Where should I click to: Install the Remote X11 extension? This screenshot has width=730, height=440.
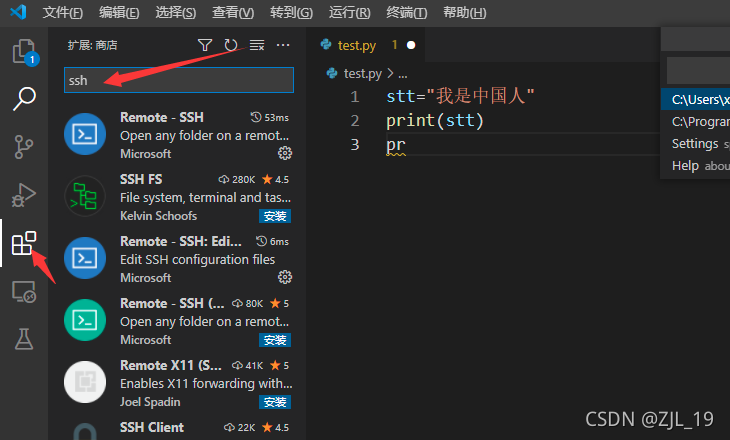(275, 402)
